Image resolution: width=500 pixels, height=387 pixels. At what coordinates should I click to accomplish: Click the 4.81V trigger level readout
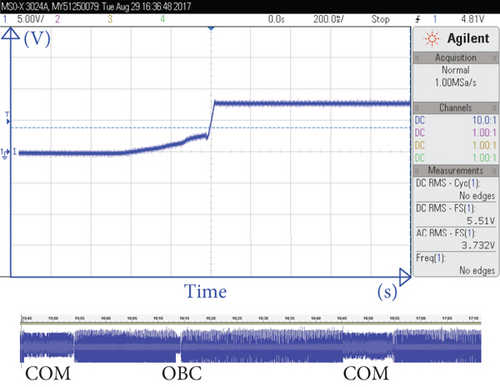click(x=472, y=19)
